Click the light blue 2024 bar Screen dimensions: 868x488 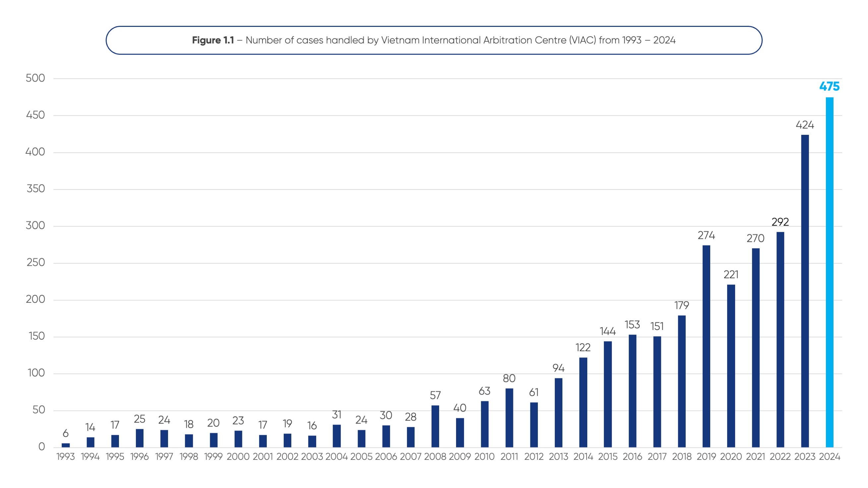pyautogui.click(x=829, y=272)
